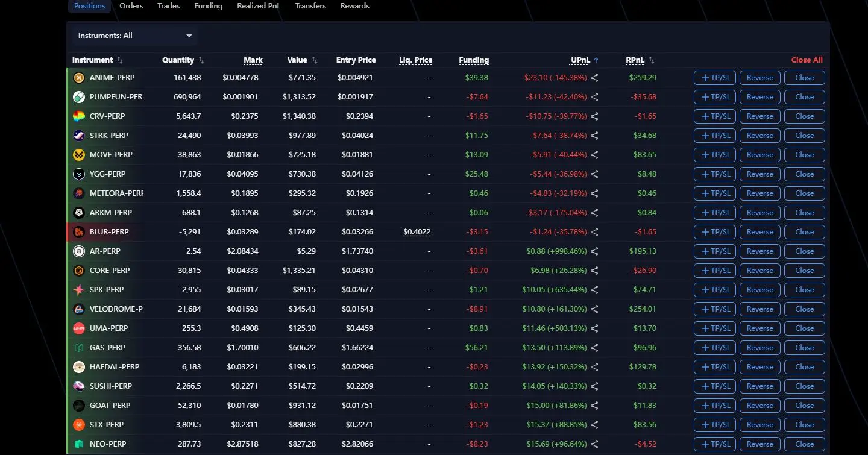Viewport: 868px width, 455px height.
Task: Click the UMA-PERP coin icon
Action: coord(79,328)
